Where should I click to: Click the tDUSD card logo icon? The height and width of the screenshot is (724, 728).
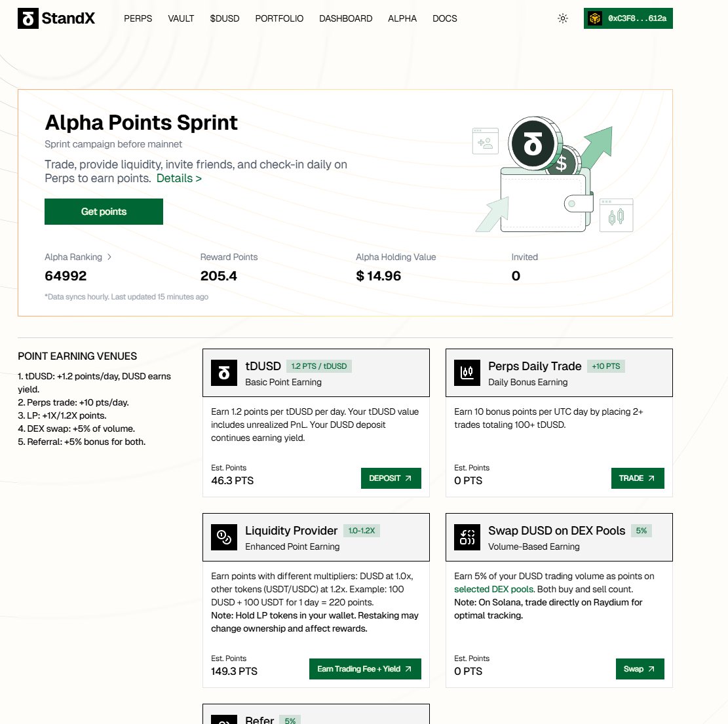224,373
